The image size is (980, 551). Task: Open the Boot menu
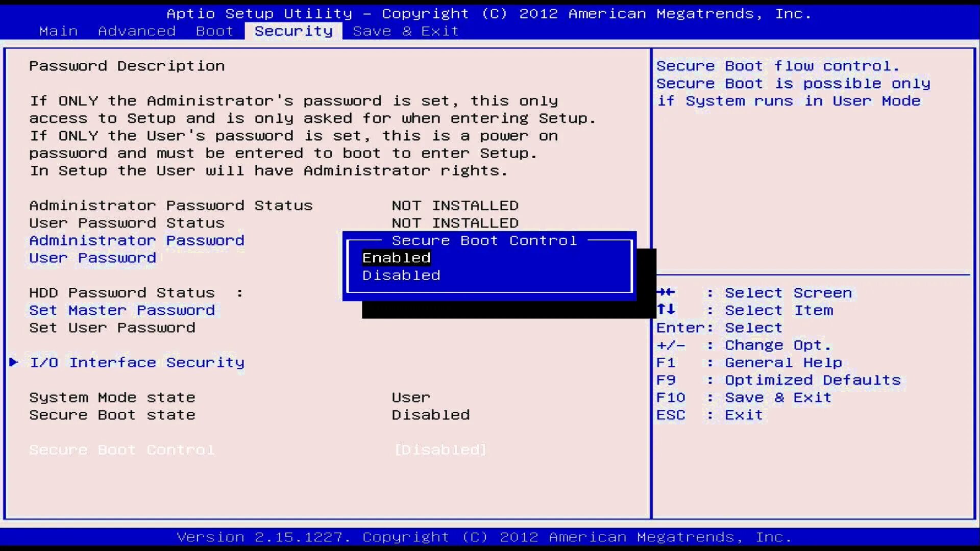coord(214,31)
